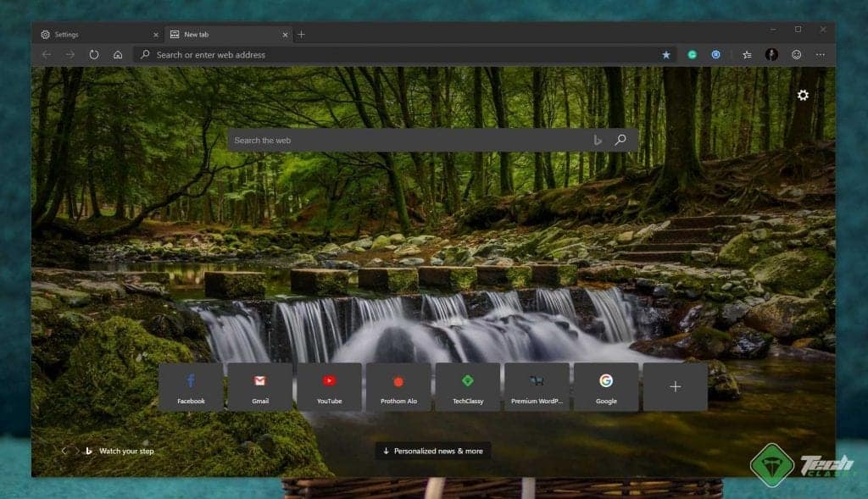Image resolution: width=868 pixels, height=499 pixels.
Task: Add this page to favorites with the star
Action: (x=665, y=54)
